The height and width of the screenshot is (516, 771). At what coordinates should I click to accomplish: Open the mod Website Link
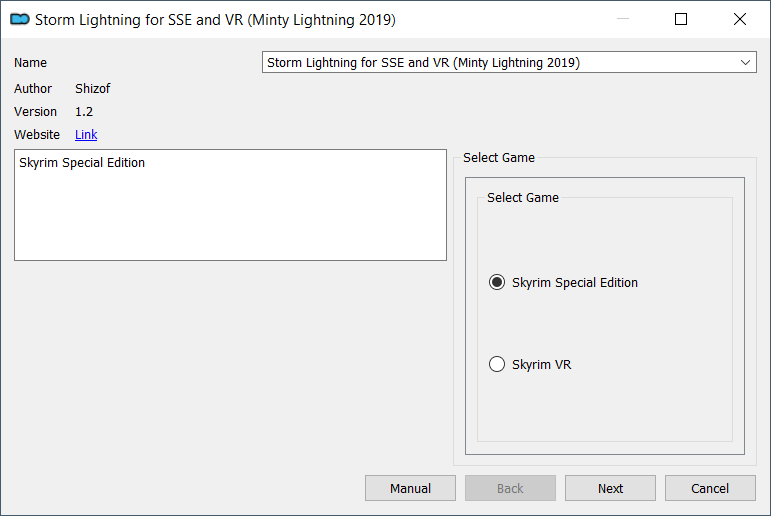point(86,134)
